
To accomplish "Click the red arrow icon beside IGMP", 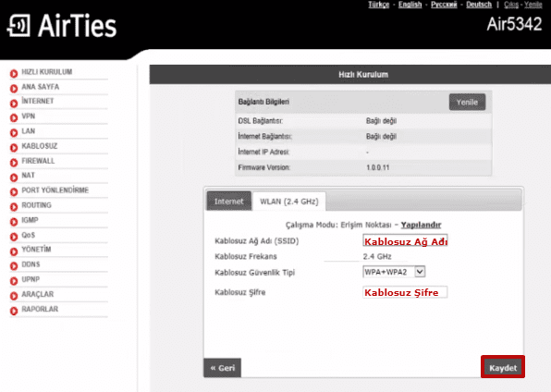I will (14, 222).
